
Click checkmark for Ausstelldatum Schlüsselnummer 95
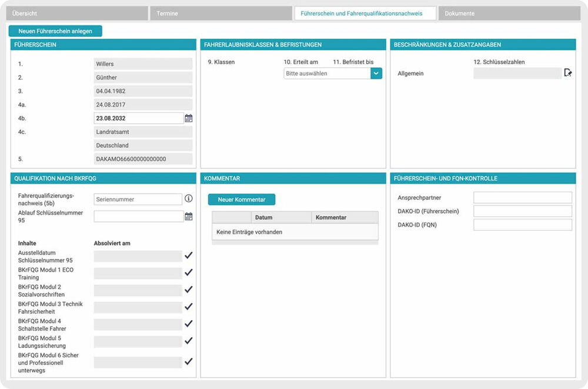[x=189, y=255]
